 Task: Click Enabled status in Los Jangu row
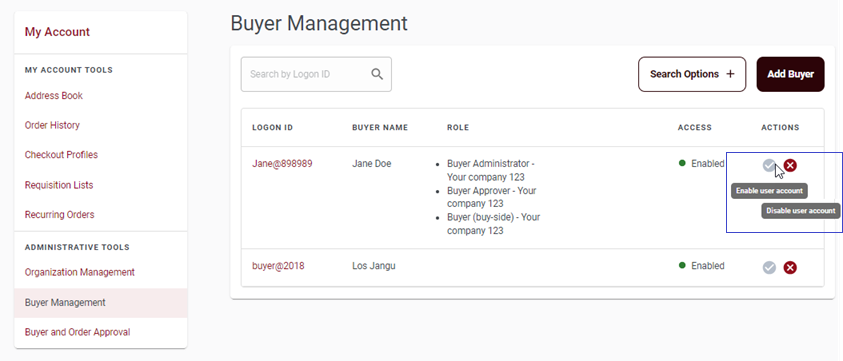(702, 266)
